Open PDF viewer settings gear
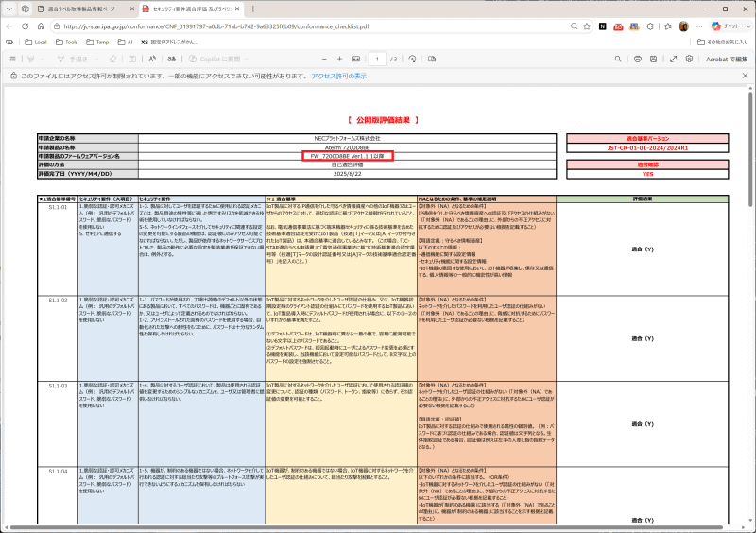This screenshot has height=533, width=756. click(x=689, y=59)
